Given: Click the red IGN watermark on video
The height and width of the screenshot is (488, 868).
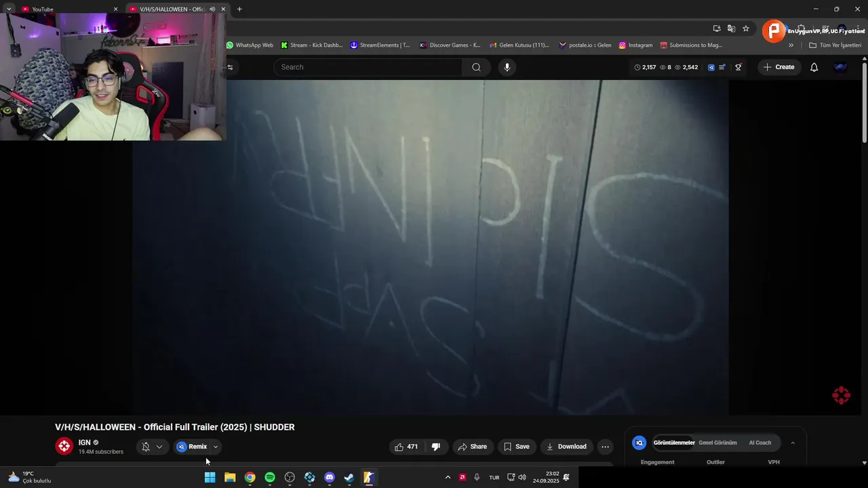Looking at the screenshot, I should [x=841, y=396].
